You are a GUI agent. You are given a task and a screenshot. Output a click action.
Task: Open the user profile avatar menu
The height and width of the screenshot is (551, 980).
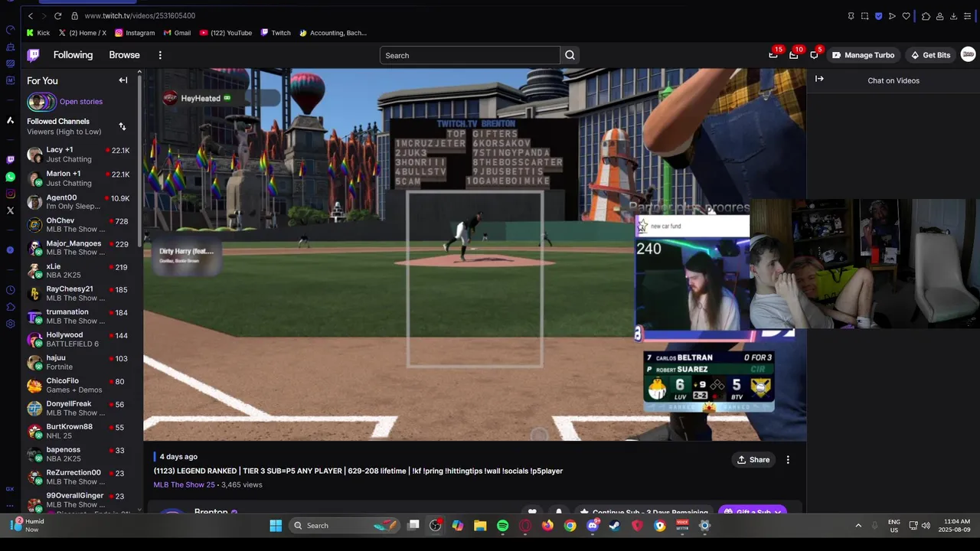point(968,54)
